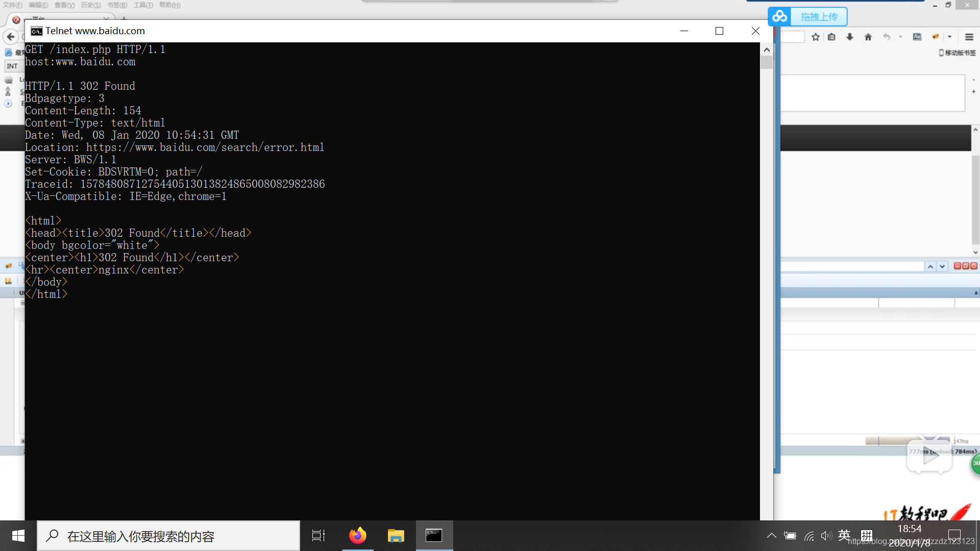980x551 pixels.
Task: Open File Explorer from the taskbar
Action: [x=396, y=536]
